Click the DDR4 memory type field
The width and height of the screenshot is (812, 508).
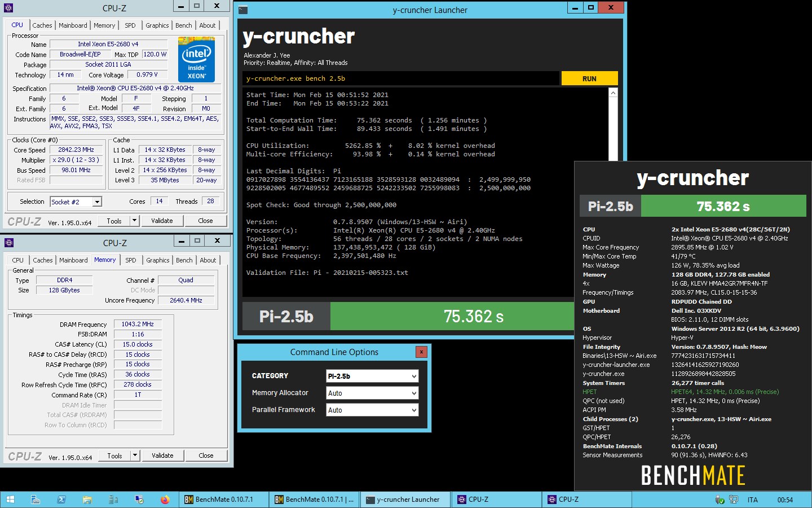[x=64, y=280]
